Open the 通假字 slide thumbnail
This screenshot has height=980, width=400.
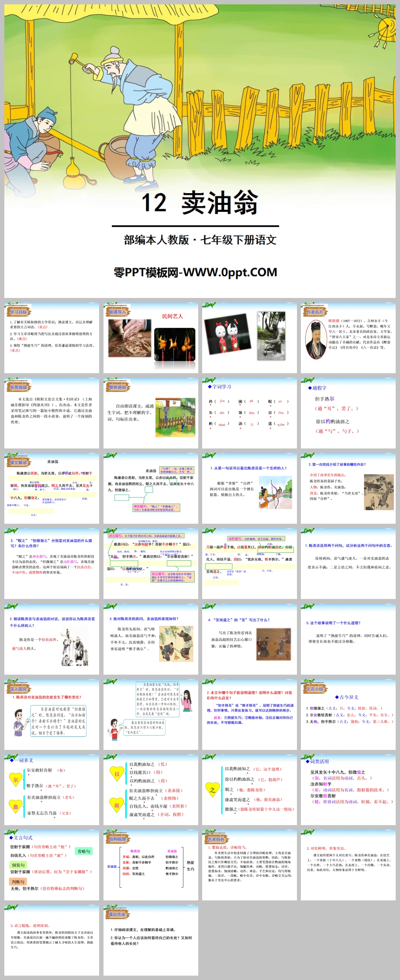tap(348, 413)
